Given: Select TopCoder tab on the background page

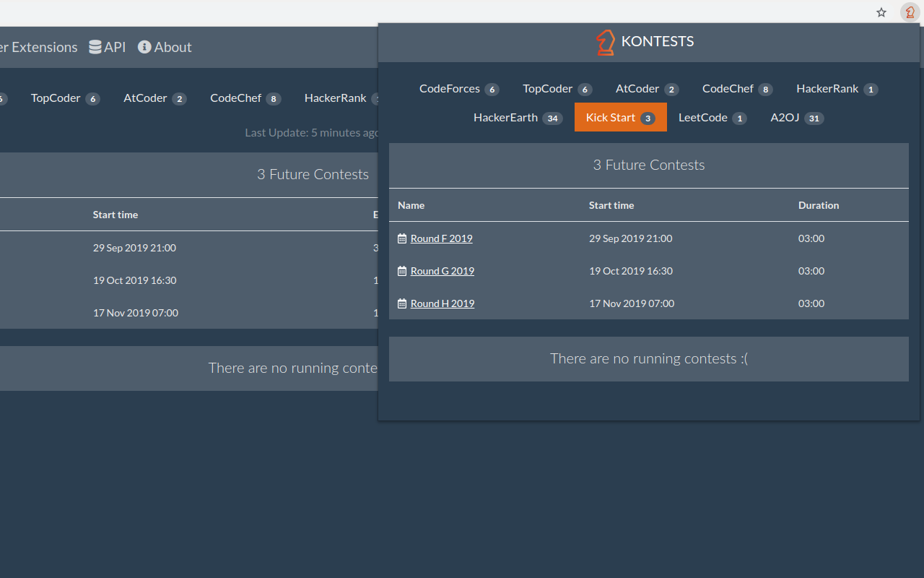Looking at the screenshot, I should (65, 98).
